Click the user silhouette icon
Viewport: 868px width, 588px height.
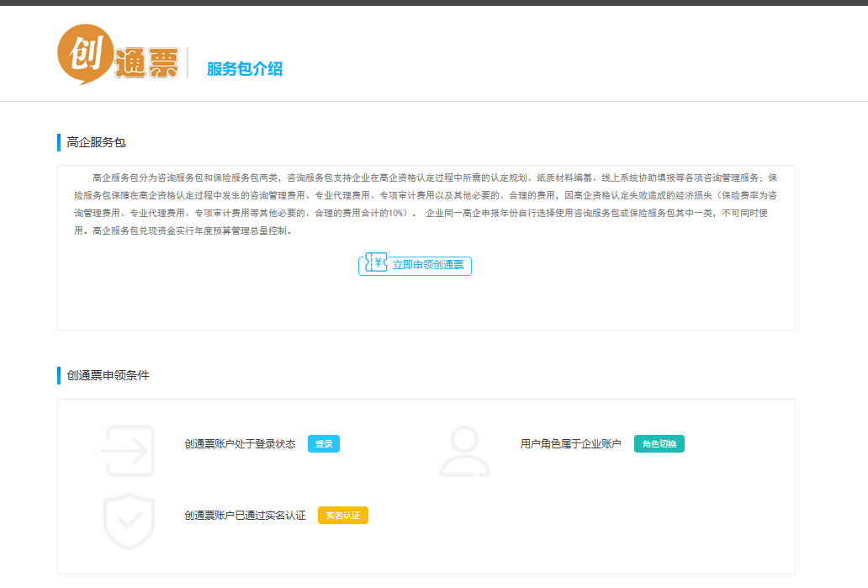[x=464, y=451]
